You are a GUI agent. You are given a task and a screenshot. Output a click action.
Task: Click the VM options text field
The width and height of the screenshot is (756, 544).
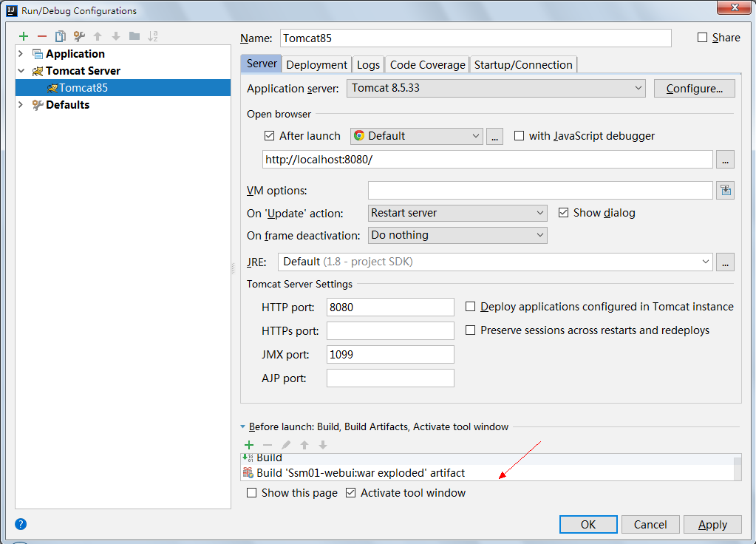pos(540,191)
